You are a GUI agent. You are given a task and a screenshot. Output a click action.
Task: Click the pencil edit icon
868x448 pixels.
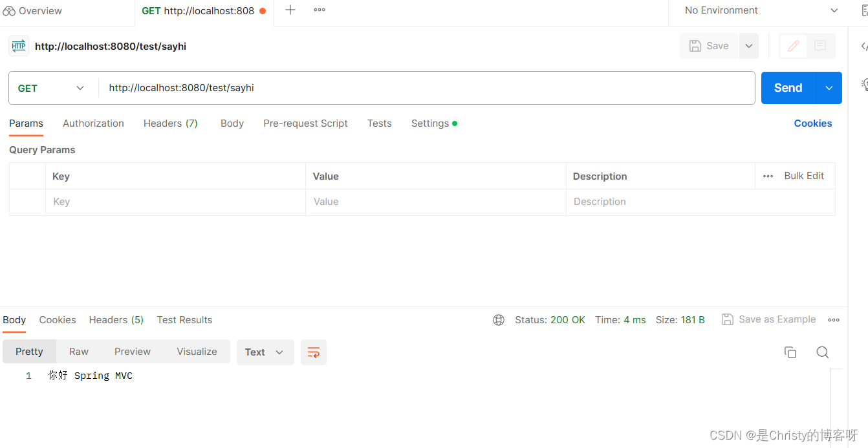pos(794,46)
